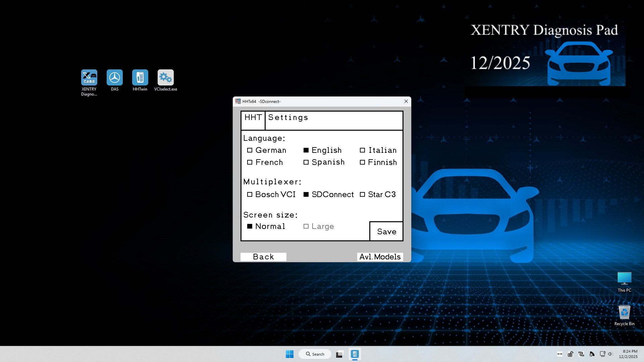Save the HHT settings
Viewport: 644px width, 362px height.
[x=386, y=231]
